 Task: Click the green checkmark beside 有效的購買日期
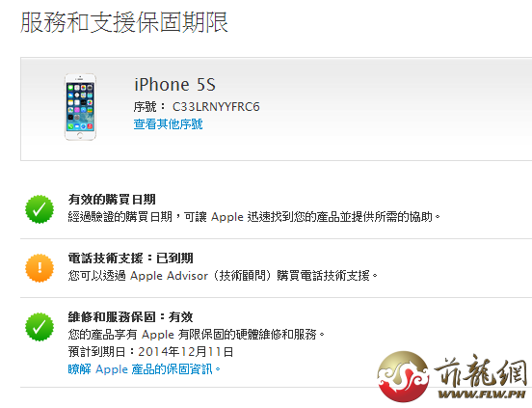click(40, 209)
